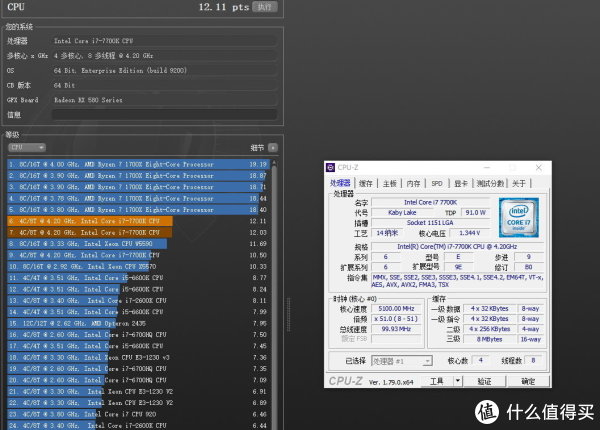
Task: Click the Intel Core i7 logo image
Action: pyautogui.click(x=519, y=218)
